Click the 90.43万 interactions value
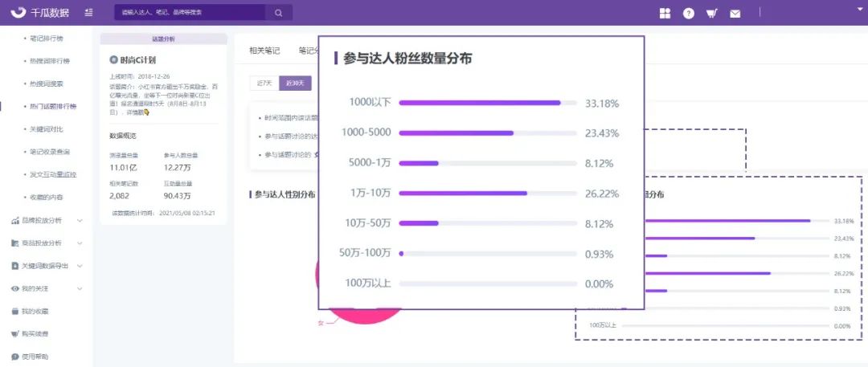Viewport: 868px width, 367px height. click(177, 195)
